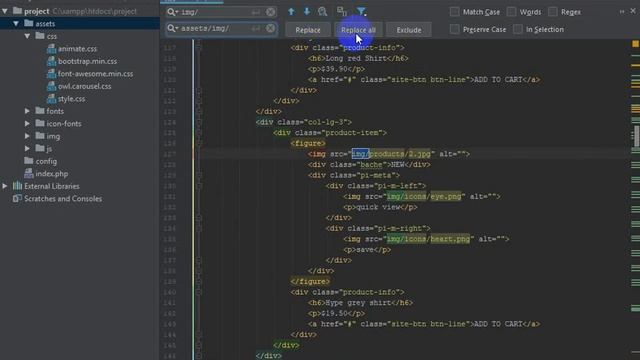Image resolution: width=640 pixels, height=360 pixels.
Task: Expand the js folder arrow
Action: coord(27,149)
